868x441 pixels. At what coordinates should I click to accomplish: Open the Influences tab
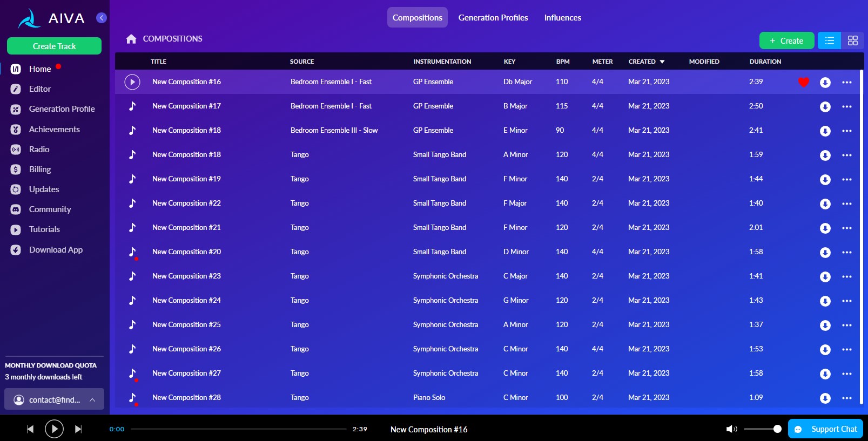point(562,18)
